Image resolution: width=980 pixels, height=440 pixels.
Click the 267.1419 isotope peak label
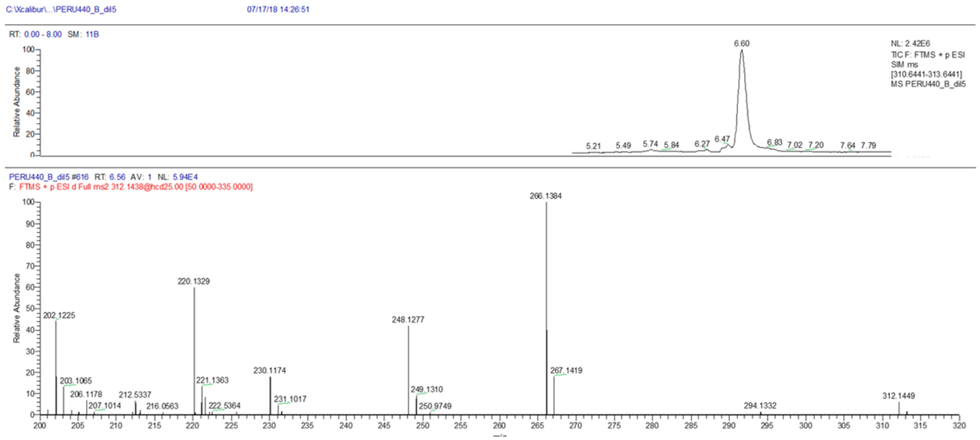point(566,370)
